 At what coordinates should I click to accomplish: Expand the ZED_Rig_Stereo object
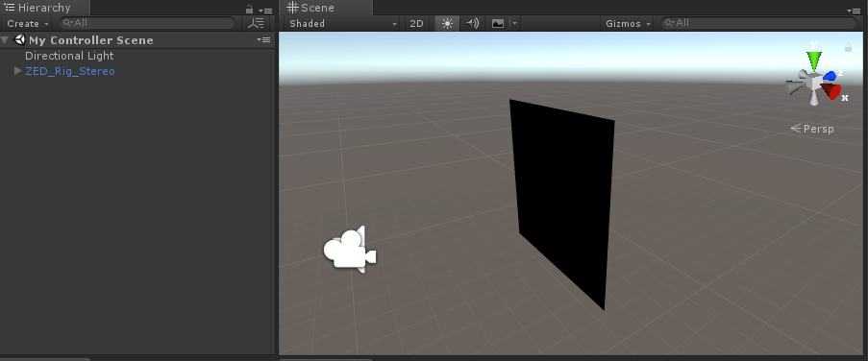pyautogui.click(x=18, y=71)
